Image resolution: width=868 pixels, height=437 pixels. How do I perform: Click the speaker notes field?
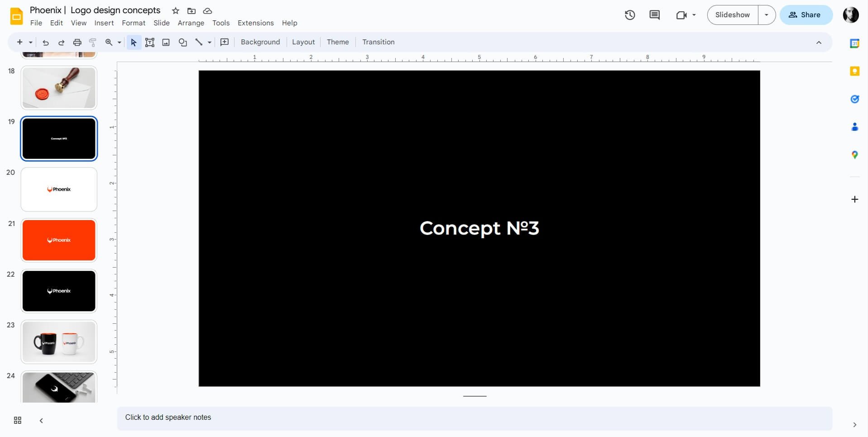474,418
